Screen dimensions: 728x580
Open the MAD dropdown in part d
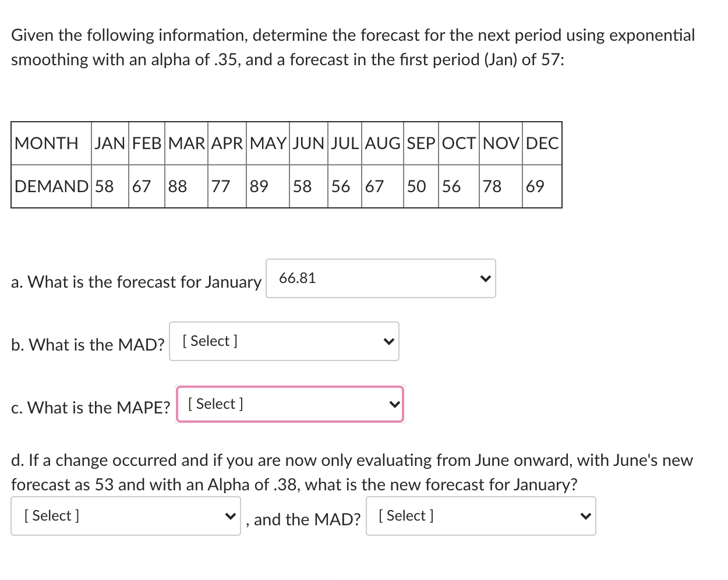(x=481, y=515)
